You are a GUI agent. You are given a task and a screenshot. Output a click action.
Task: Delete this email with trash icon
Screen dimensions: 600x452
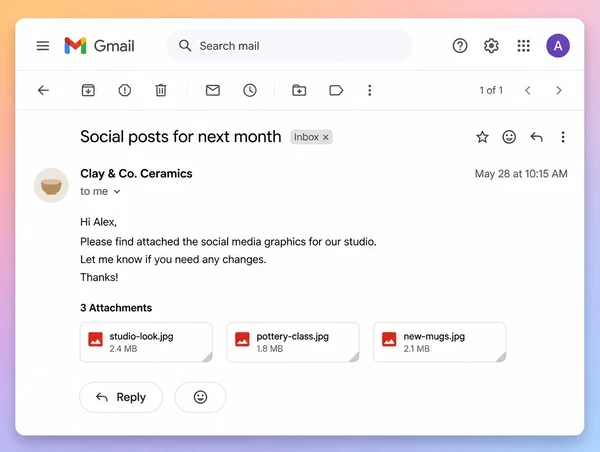(161, 90)
